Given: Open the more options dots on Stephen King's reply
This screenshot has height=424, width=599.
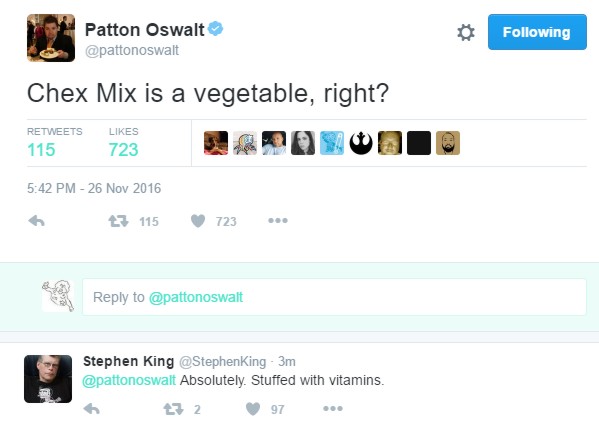Looking at the screenshot, I should [x=333, y=409].
